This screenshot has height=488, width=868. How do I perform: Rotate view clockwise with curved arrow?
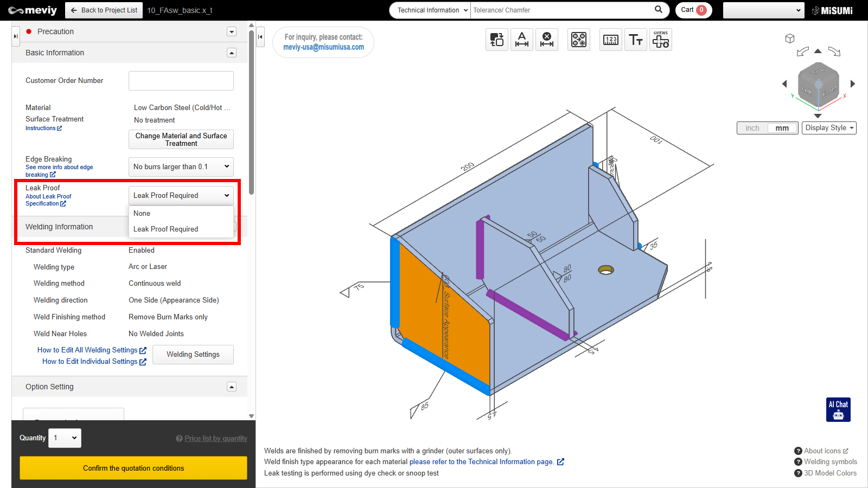click(x=834, y=52)
